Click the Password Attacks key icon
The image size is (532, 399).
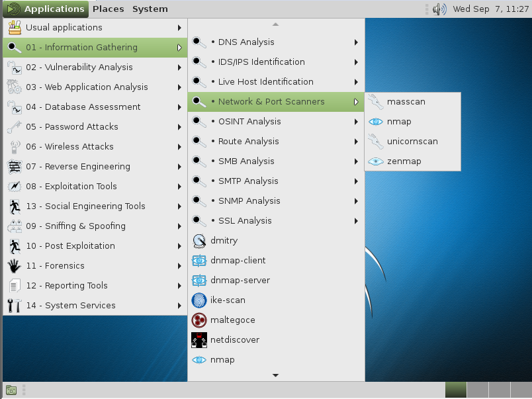(x=15, y=126)
